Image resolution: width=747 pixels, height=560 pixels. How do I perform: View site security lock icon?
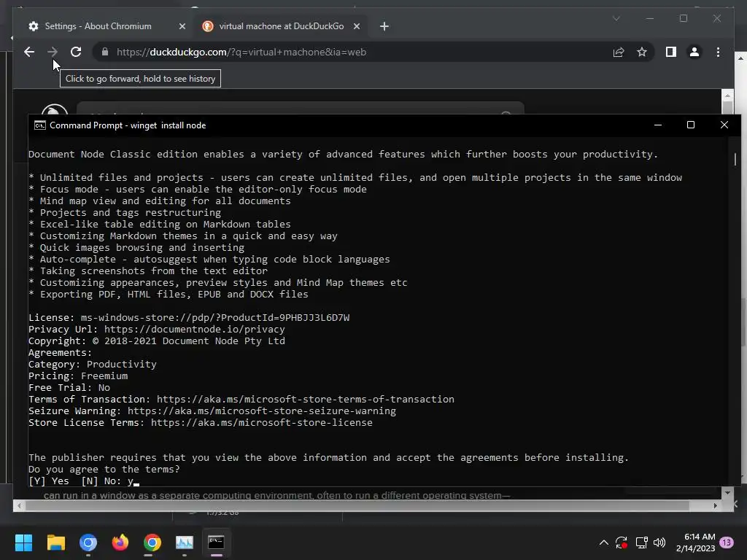click(x=105, y=52)
